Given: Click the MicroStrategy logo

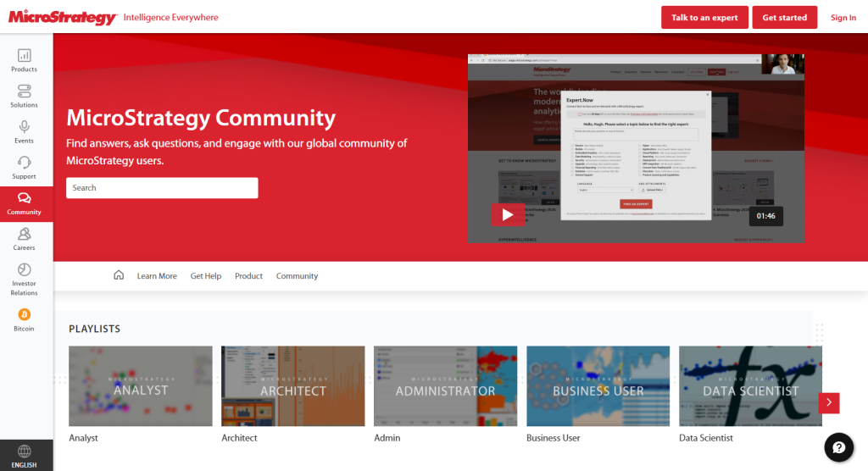Looking at the screenshot, I should coord(63,17).
